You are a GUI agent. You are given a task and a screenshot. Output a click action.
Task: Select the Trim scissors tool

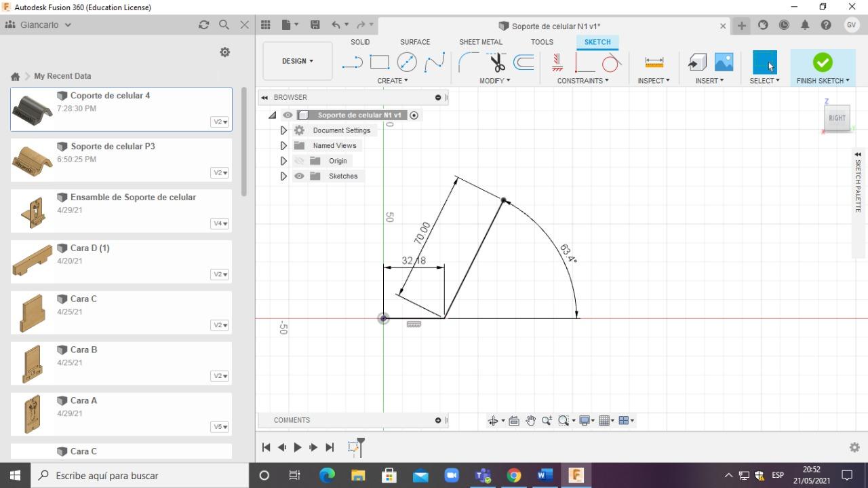pos(497,62)
